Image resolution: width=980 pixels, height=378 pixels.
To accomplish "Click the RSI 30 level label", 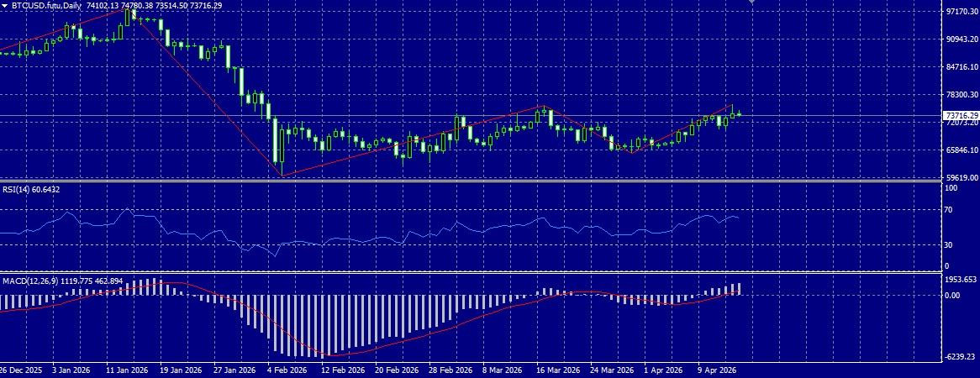I will coord(949,245).
